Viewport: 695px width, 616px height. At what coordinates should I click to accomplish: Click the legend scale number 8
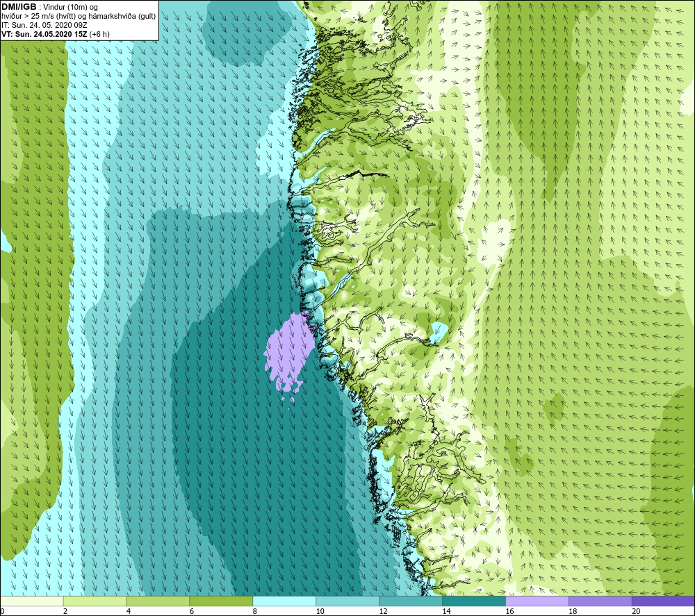coord(255,611)
